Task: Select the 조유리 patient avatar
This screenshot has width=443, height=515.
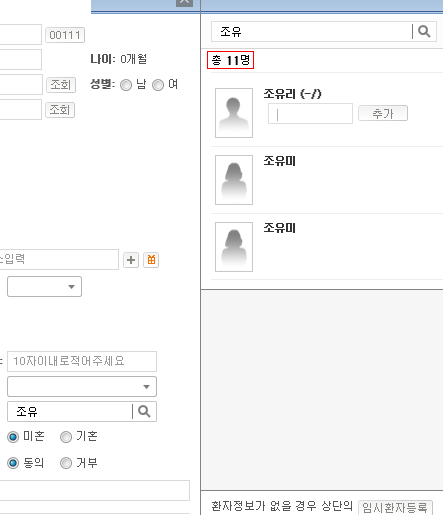Action: tap(234, 113)
